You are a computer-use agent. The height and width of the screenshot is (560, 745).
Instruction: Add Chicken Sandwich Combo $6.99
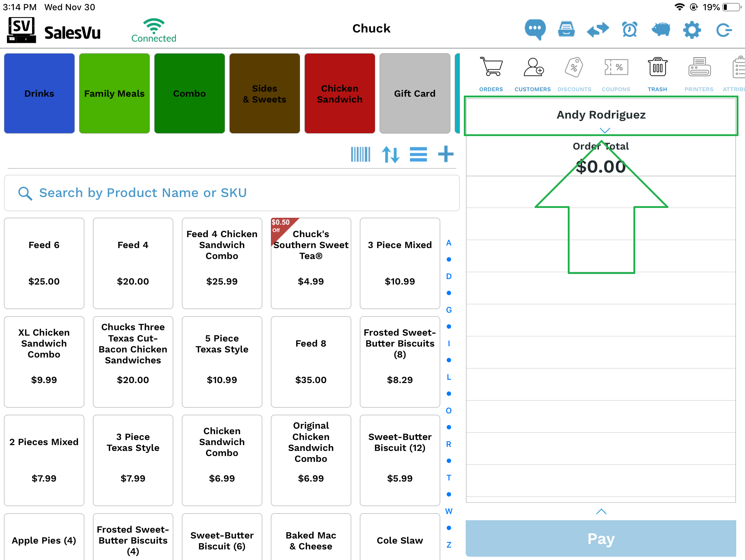pos(222,460)
